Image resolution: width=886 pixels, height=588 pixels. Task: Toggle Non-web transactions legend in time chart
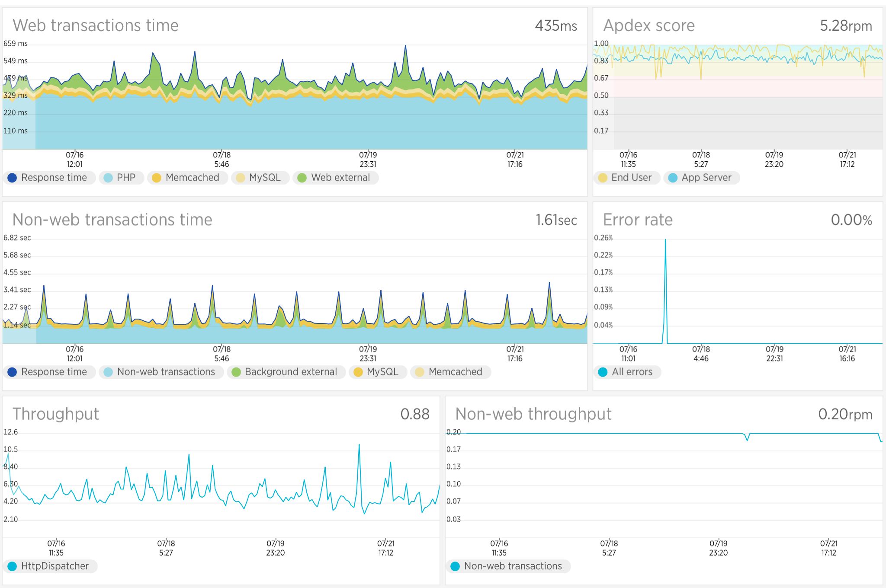[x=161, y=372]
